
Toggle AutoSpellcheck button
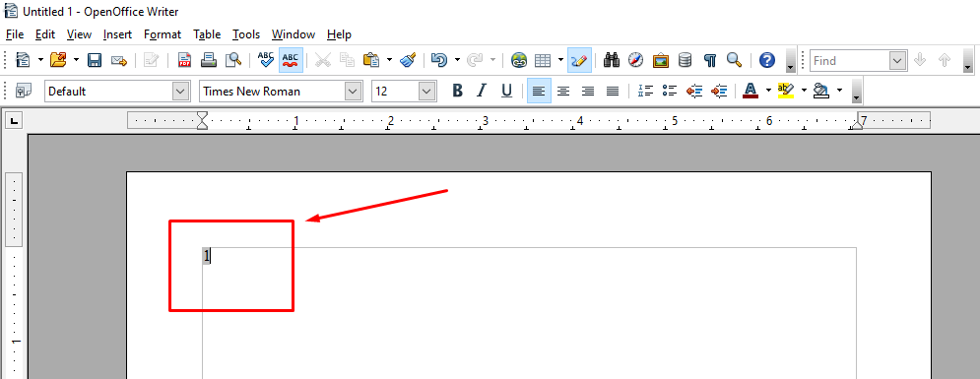click(291, 60)
